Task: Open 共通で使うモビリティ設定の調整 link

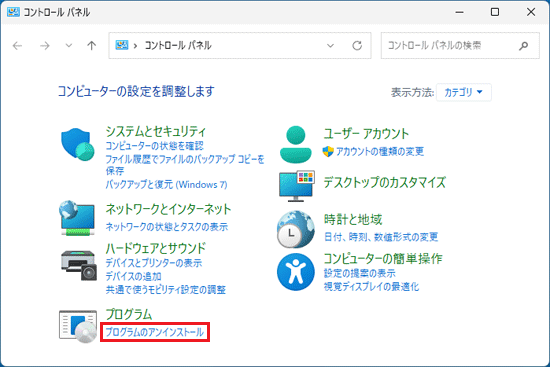Action: [x=166, y=289]
